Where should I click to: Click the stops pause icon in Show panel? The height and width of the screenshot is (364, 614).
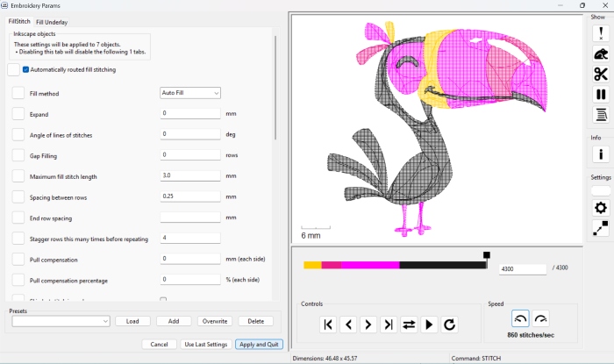point(600,95)
